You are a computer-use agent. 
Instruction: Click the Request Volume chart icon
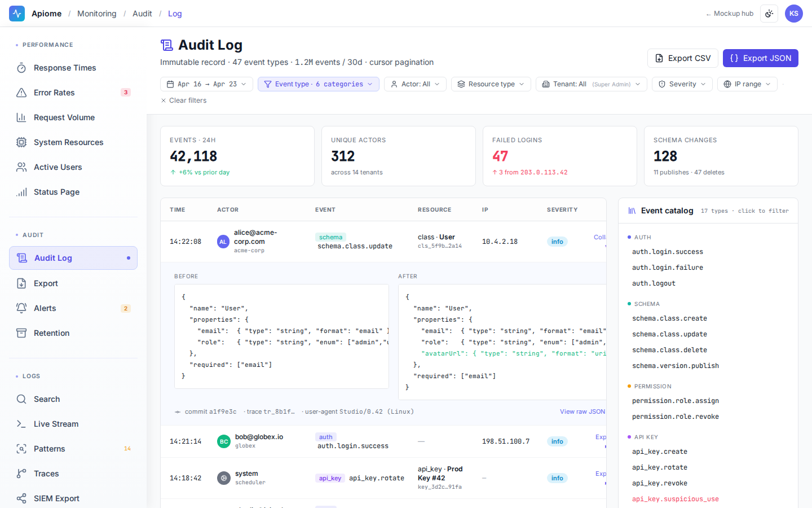tap(21, 117)
